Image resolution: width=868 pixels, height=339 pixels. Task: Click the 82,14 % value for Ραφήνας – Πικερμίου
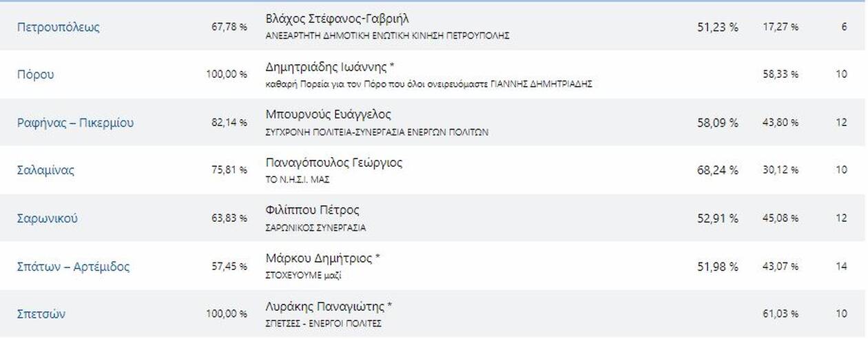tap(229, 123)
